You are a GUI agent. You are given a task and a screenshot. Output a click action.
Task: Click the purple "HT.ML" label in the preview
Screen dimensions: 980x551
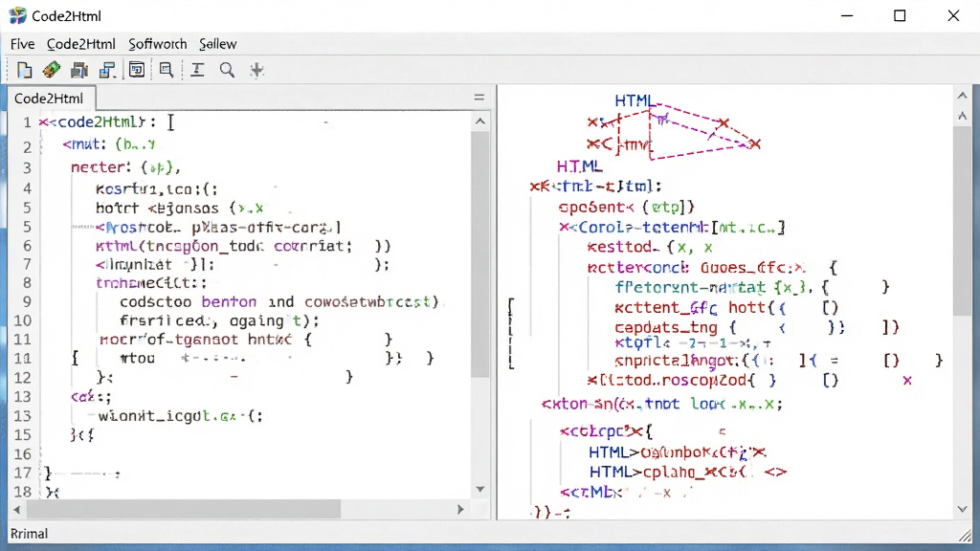point(579,166)
